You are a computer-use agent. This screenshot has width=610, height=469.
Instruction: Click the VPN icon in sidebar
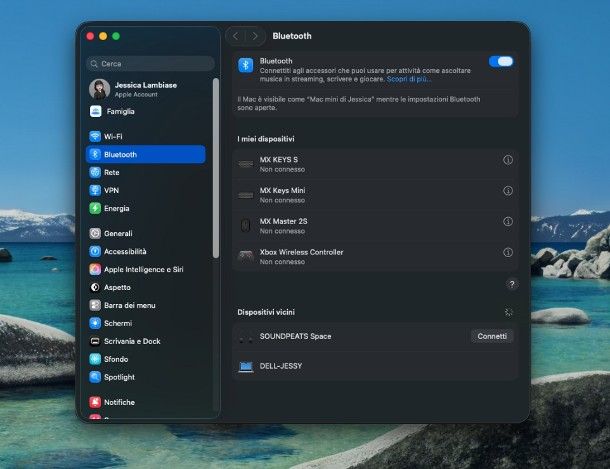[x=95, y=190]
